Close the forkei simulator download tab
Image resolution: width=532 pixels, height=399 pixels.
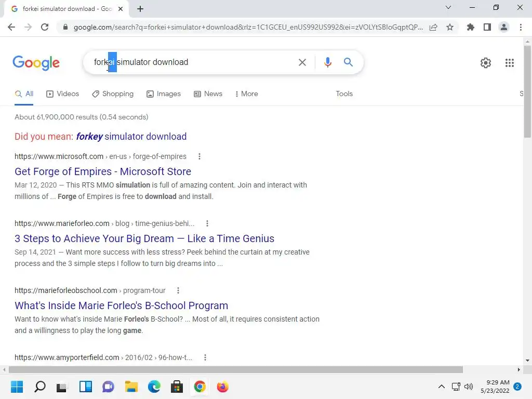coord(121,9)
